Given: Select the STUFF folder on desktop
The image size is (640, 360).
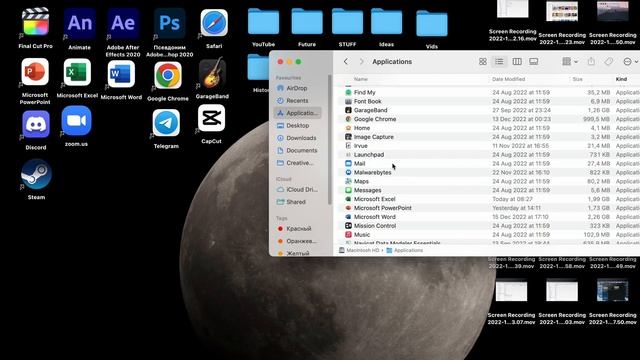Looking at the screenshot, I should (347, 22).
